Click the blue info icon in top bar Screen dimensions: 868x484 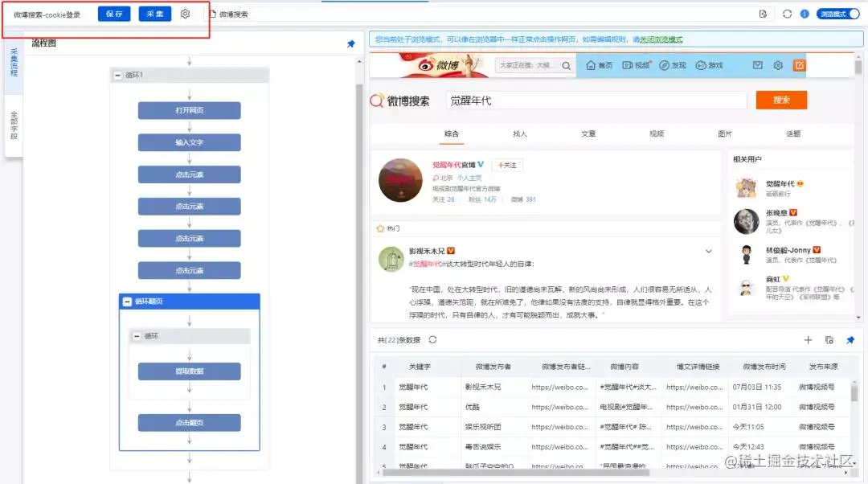coord(805,14)
